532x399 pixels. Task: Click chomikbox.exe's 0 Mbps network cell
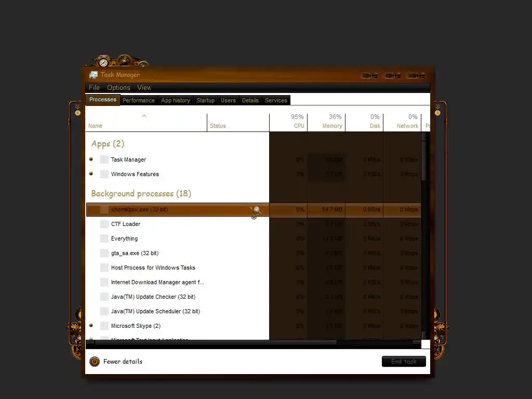pos(403,210)
